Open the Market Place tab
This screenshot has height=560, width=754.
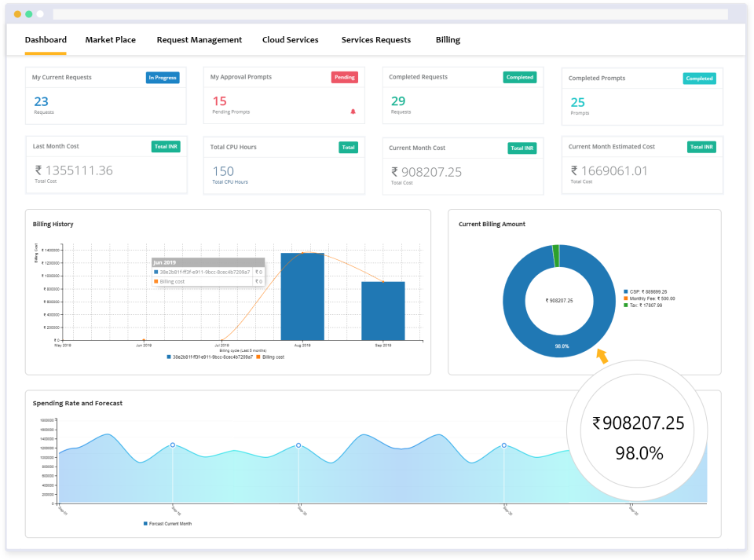(110, 39)
